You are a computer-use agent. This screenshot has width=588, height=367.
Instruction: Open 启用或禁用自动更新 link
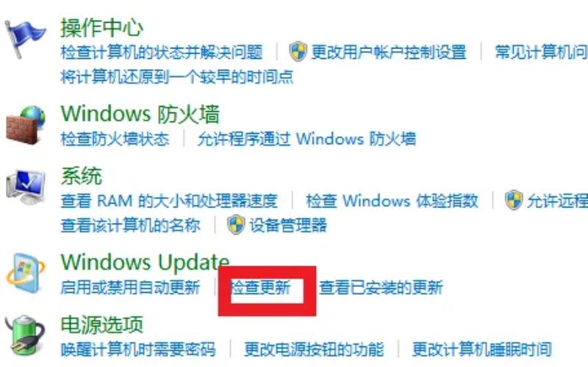click(x=130, y=288)
